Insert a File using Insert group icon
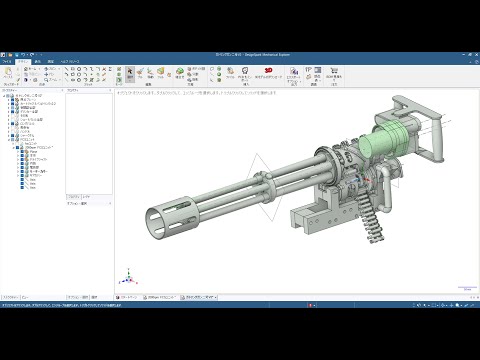Screen dimensions: 480x360 [x=230, y=73]
